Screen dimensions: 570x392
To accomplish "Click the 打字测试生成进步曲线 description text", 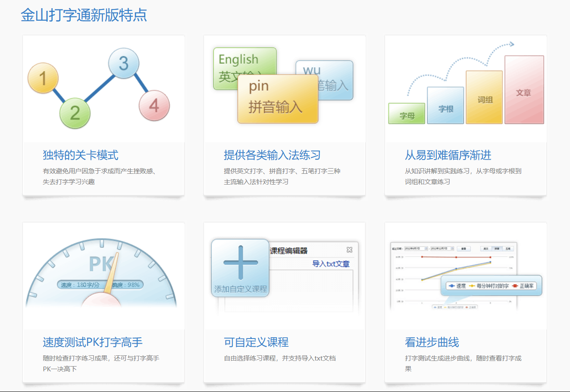I will tap(463, 364).
